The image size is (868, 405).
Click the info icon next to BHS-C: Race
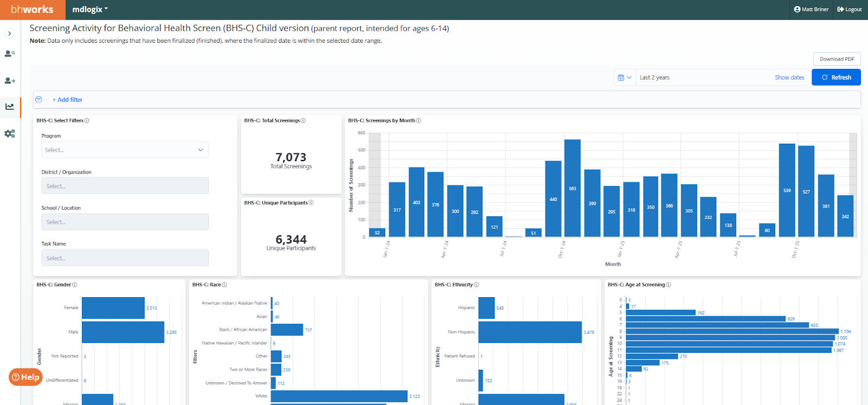[225, 285]
